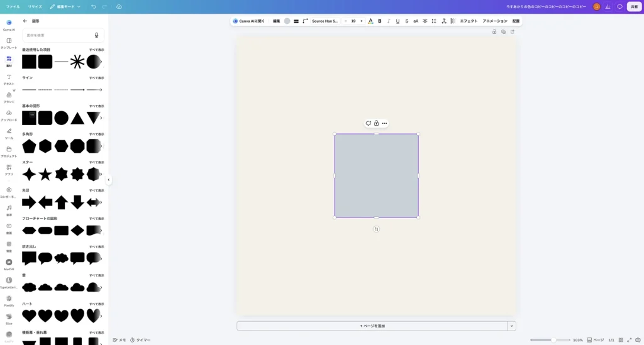Toggle bold formatting
This screenshot has height=345, width=644.
point(379,21)
